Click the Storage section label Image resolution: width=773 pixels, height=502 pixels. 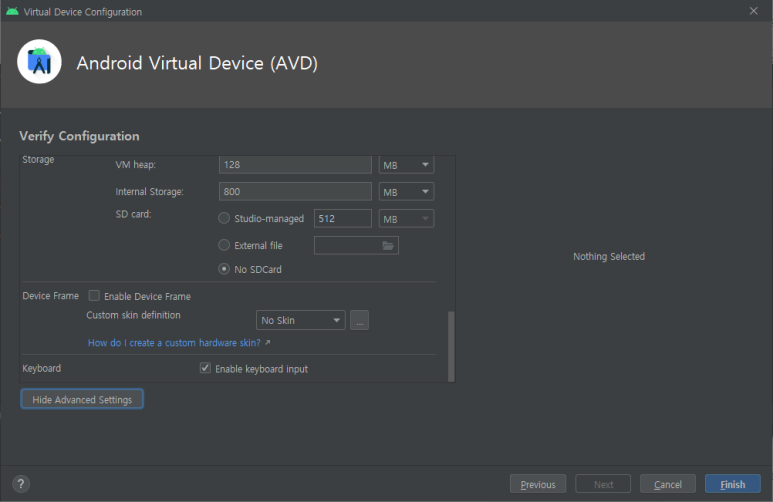pos(38,160)
